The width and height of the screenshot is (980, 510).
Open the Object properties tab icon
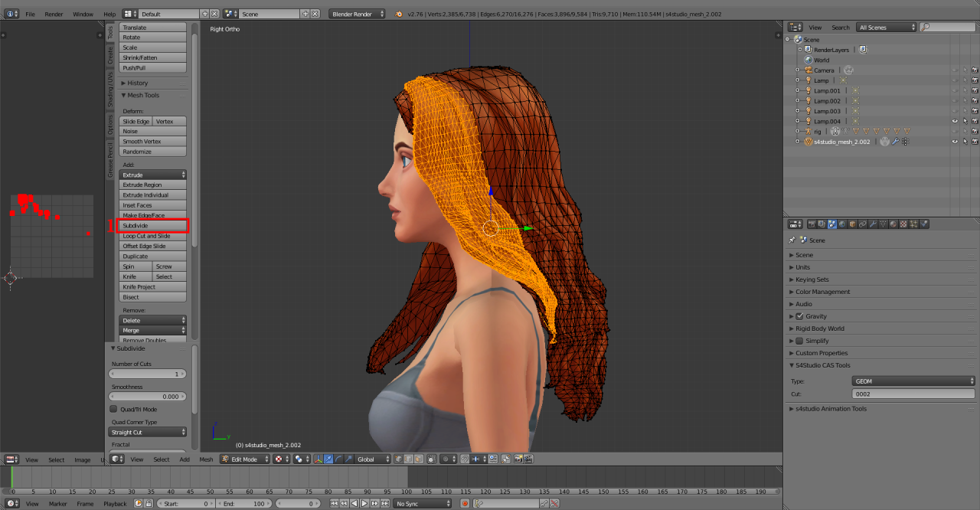point(852,224)
